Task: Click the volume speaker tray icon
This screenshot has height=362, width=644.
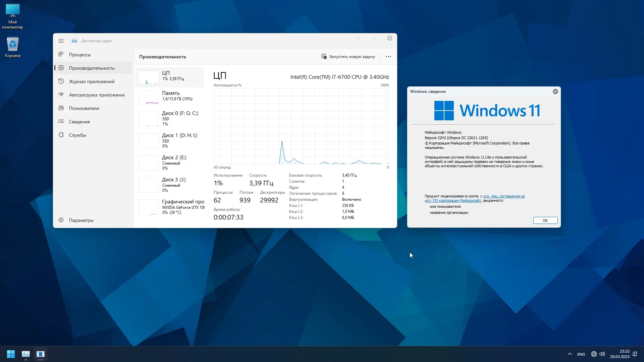Action: pos(602,354)
